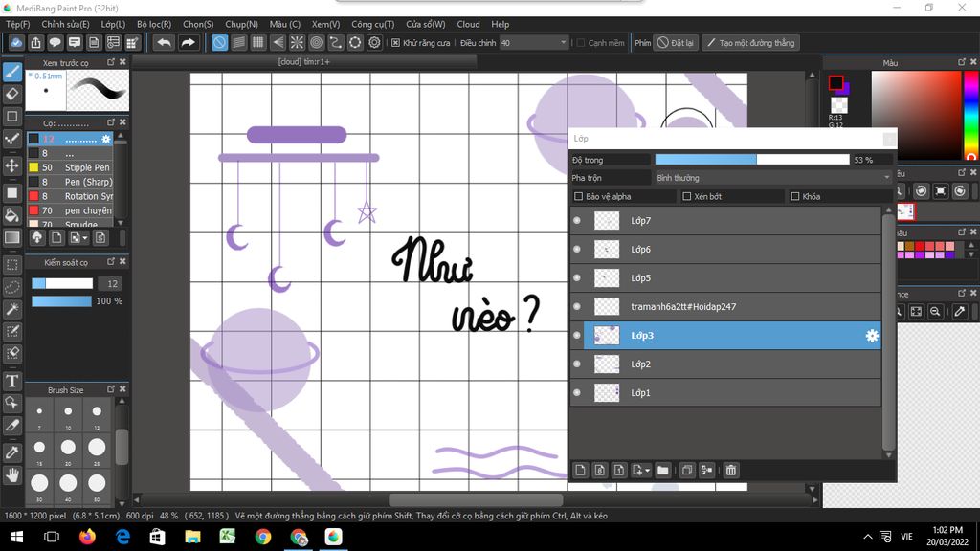Click Đặt lại button

(676, 42)
